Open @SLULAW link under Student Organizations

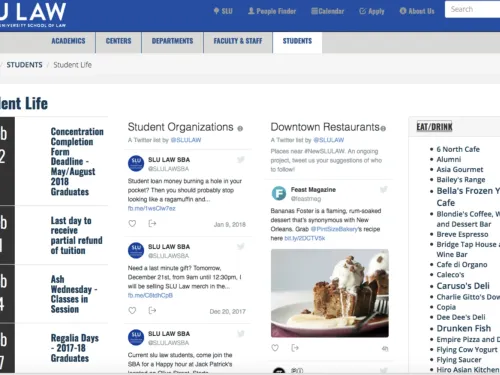pyautogui.click(x=186, y=140)
